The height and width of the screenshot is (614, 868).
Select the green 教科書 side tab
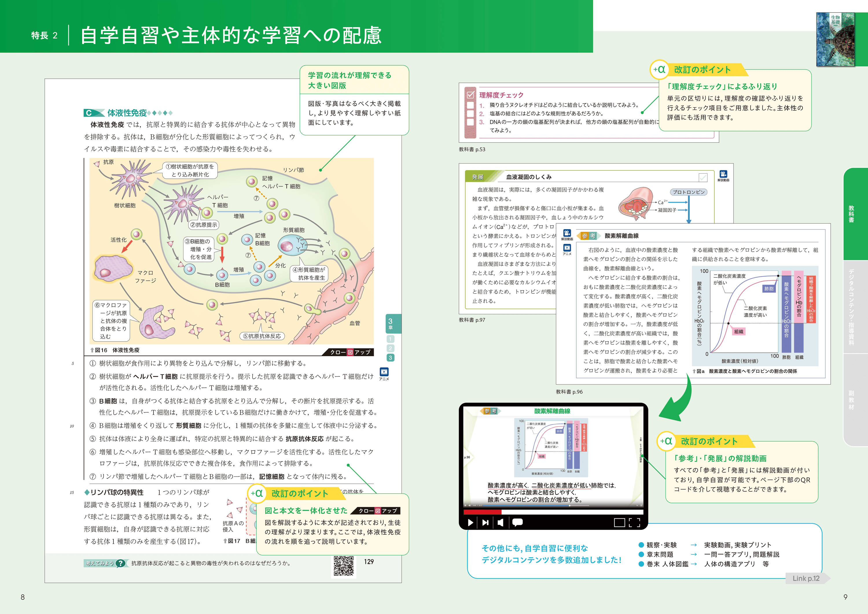coord(852,214)
